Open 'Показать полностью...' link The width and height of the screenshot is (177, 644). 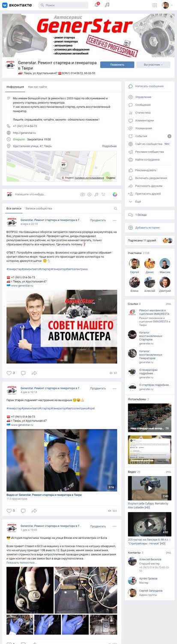[x=21, y=562]
